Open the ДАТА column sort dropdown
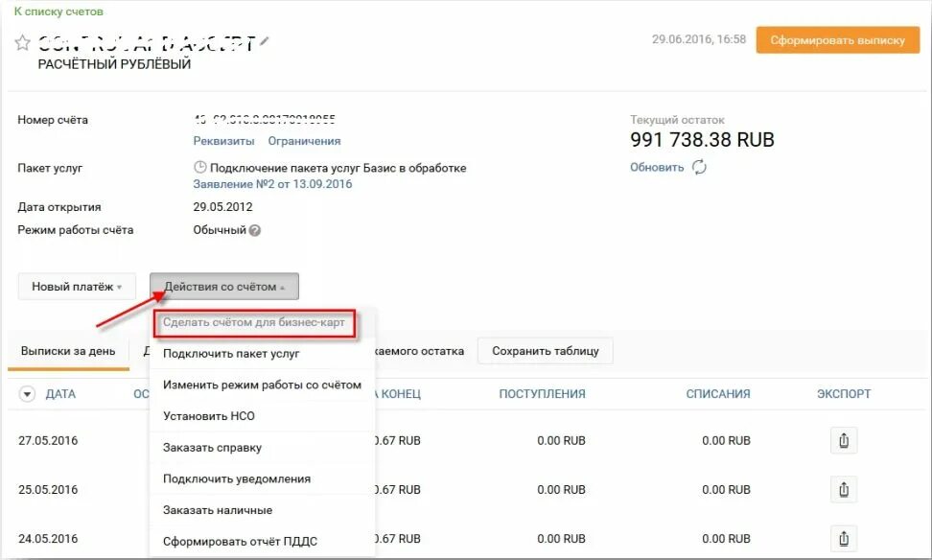 27,394
